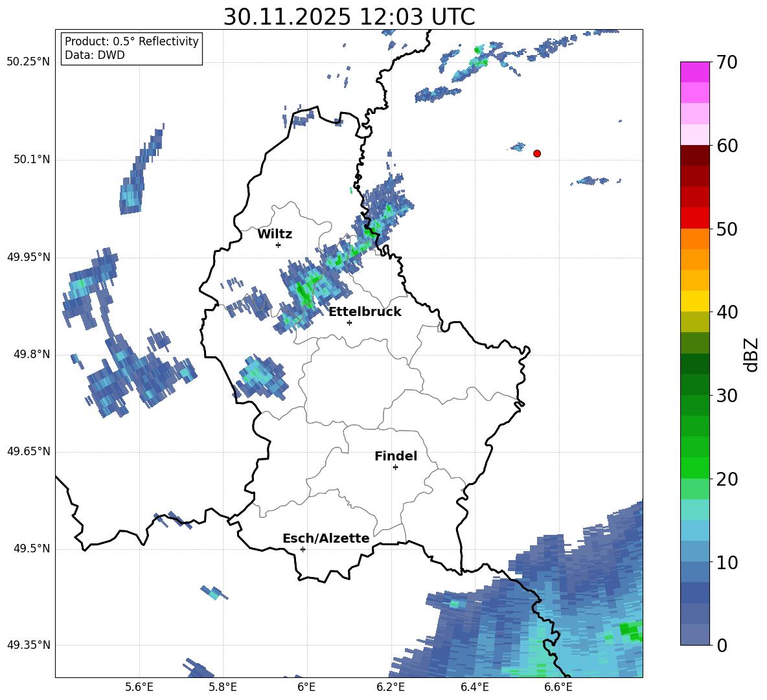Click the 6°E longitude label
Image resolution: width=767 pixels, height=700 pixels.
(306, 687)
